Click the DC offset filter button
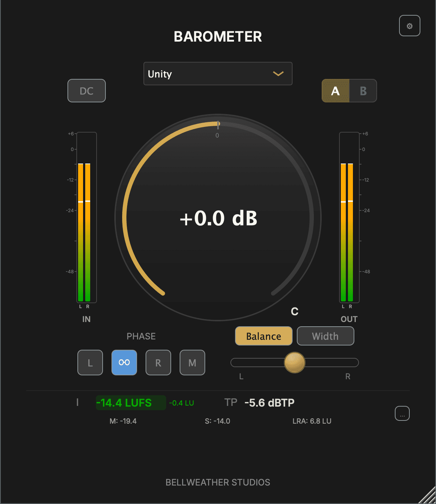 pos(86,91)
